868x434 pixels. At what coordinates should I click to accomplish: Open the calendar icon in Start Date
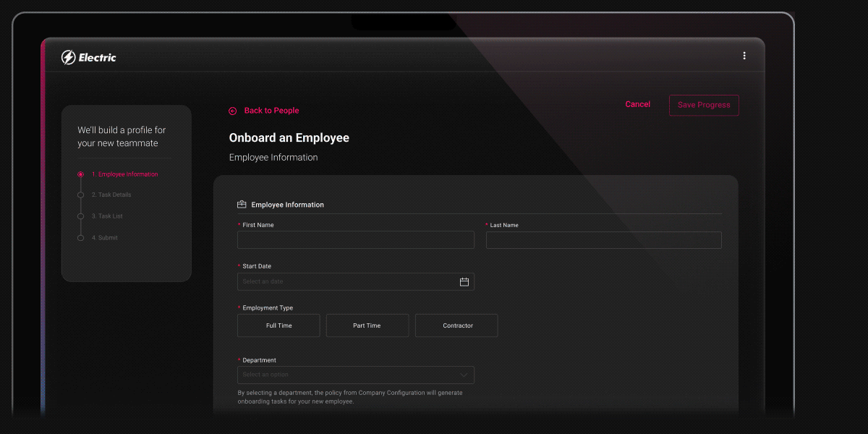[x=464, y=282]
